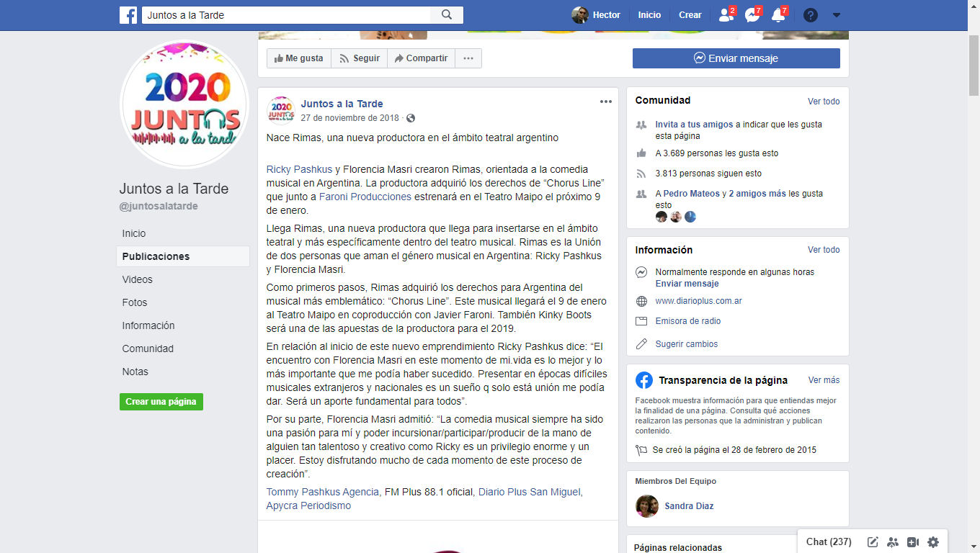Click the thumbs-up icon beside 3.689 personas
The height and width of the screenshot is (553, 980).
(641, 153)
